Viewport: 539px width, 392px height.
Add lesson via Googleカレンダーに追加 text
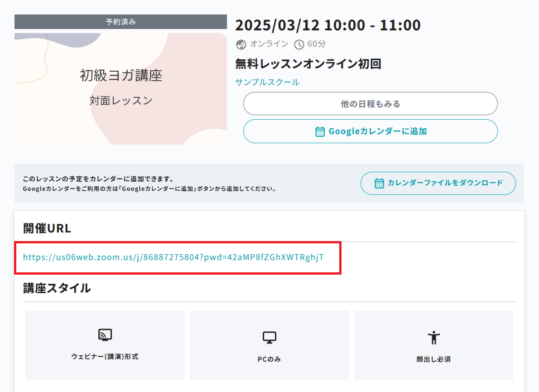[x=377, y=131]
